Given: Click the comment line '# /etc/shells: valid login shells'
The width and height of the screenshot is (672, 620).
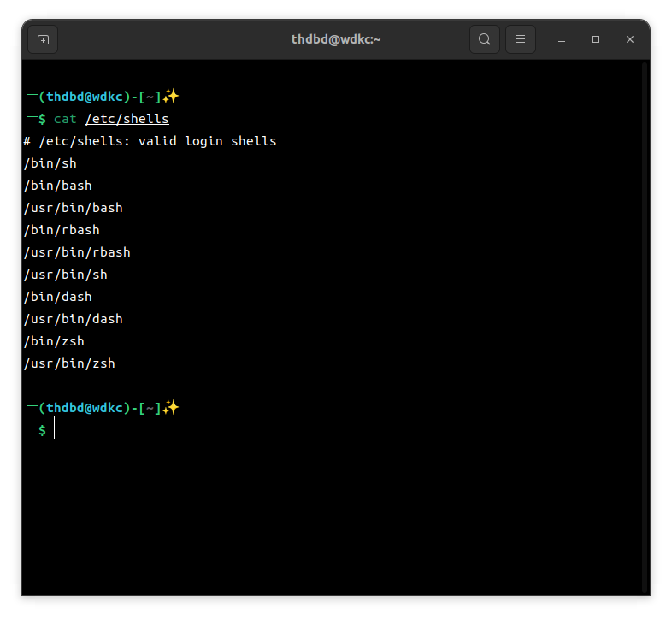Looking at the screenshot, I should pyautogui.click(x=150, y=141).
